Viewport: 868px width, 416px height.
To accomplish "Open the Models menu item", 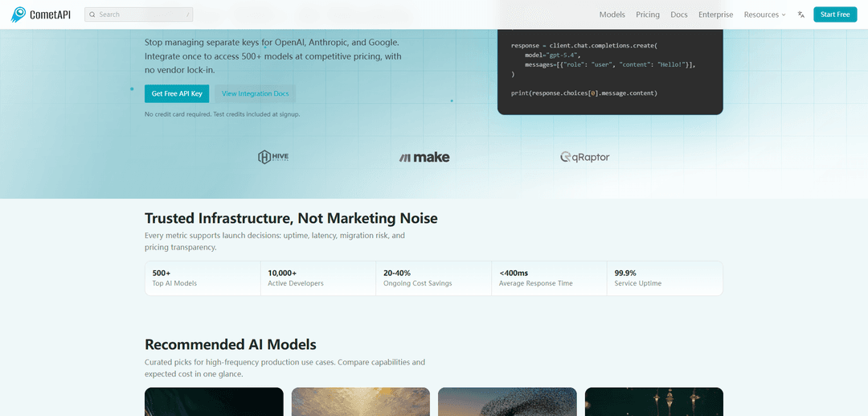I will click(612, 14).
